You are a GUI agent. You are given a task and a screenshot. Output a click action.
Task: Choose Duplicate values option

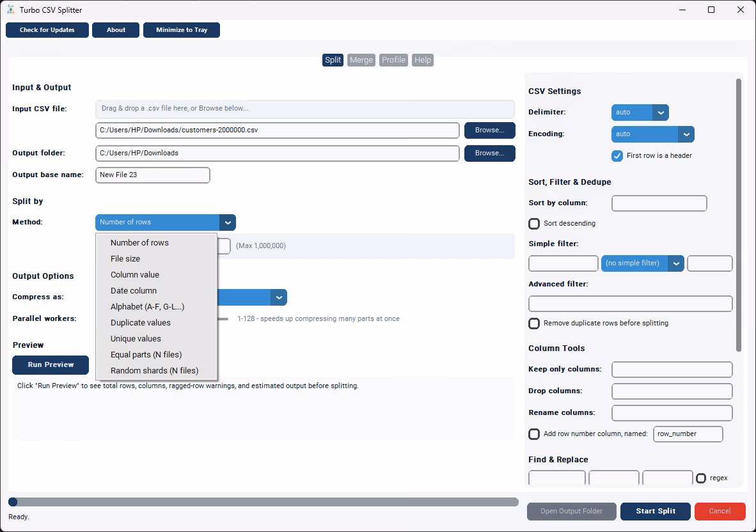tap(157, 322)
